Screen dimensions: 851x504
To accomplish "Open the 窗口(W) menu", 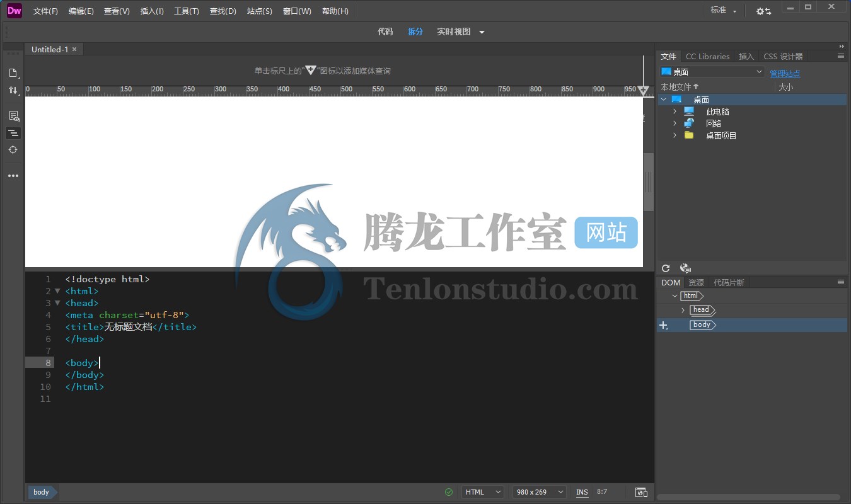I will coord(297,11).
